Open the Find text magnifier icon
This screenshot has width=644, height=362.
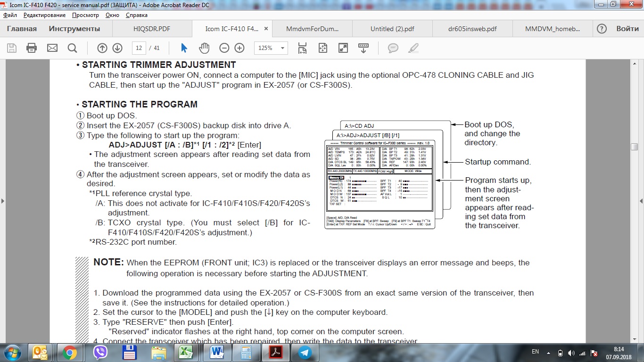pyautogui.click(x=72, y=48)
